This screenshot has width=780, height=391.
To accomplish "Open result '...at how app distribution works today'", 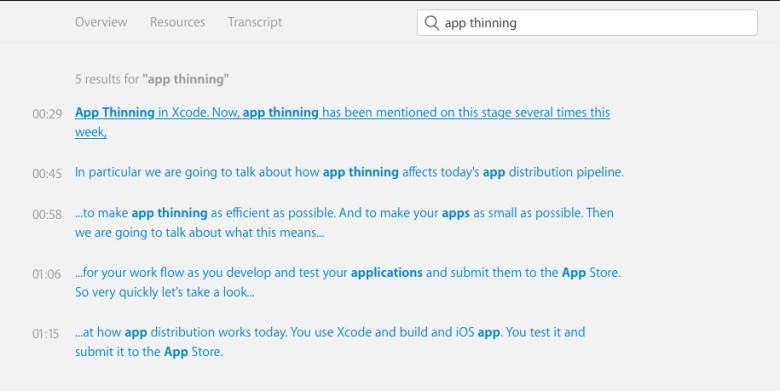I will coord(330,342).
